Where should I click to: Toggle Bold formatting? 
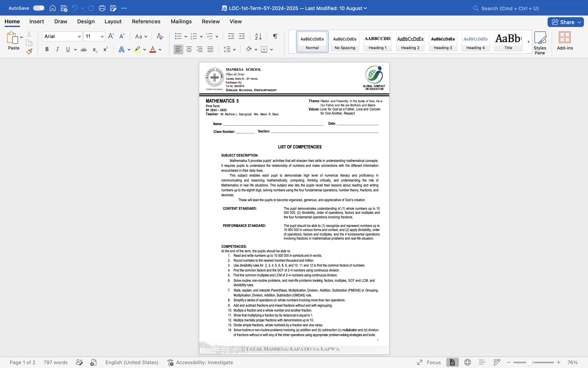(x=47, y=49)
